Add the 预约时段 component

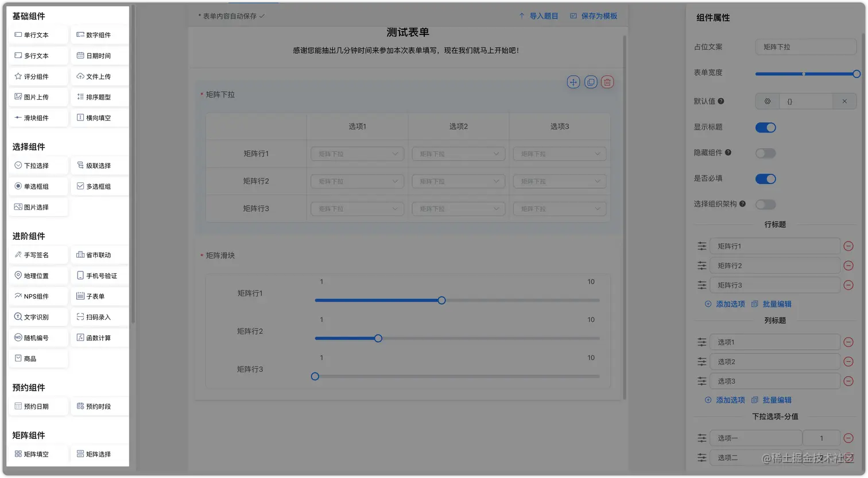click(x=100, y=406)
